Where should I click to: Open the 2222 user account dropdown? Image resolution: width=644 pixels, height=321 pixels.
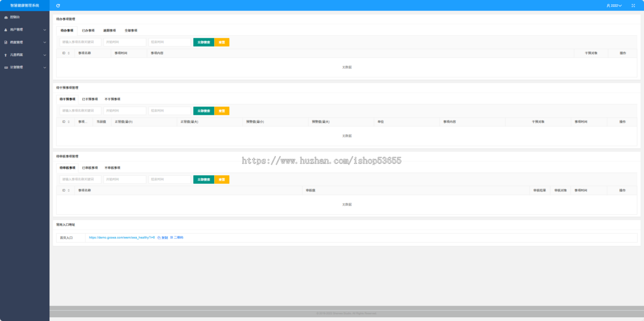614,5
